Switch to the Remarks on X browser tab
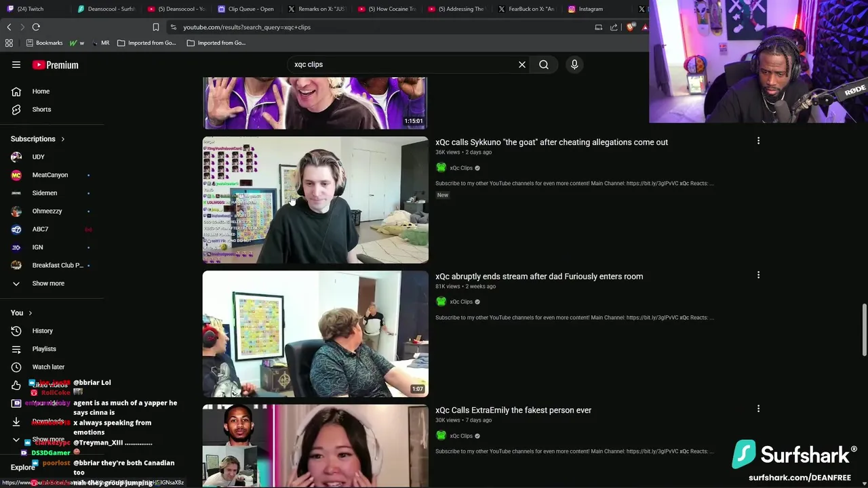The width and height of the screenshot is (868, 488). 316,9
